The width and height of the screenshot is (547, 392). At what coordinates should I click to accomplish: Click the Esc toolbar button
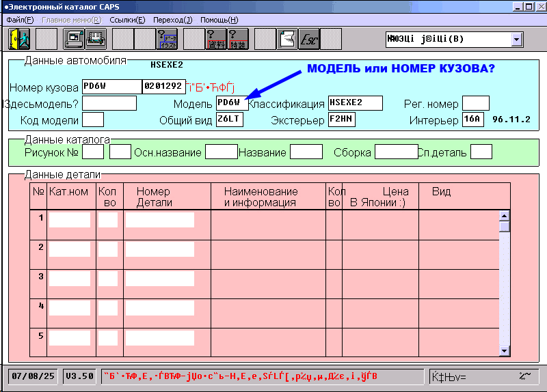tap(308, 38)
